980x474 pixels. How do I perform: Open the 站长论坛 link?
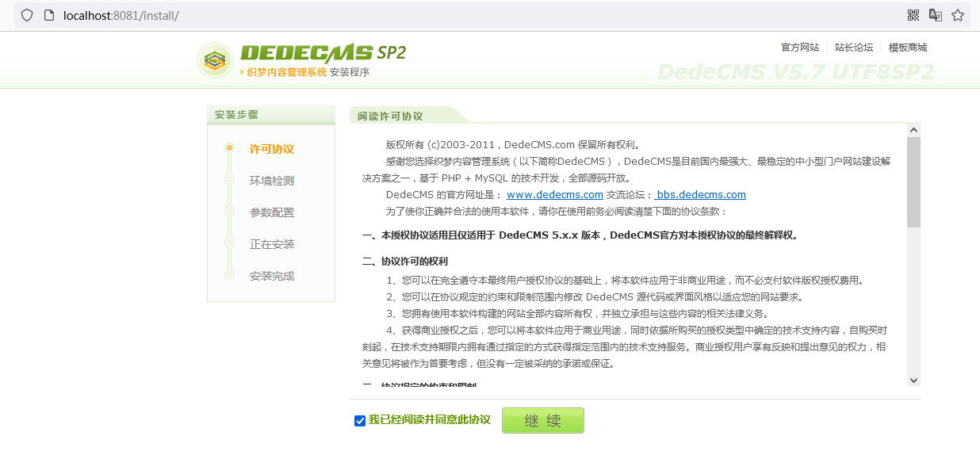[x=854, y=48]
